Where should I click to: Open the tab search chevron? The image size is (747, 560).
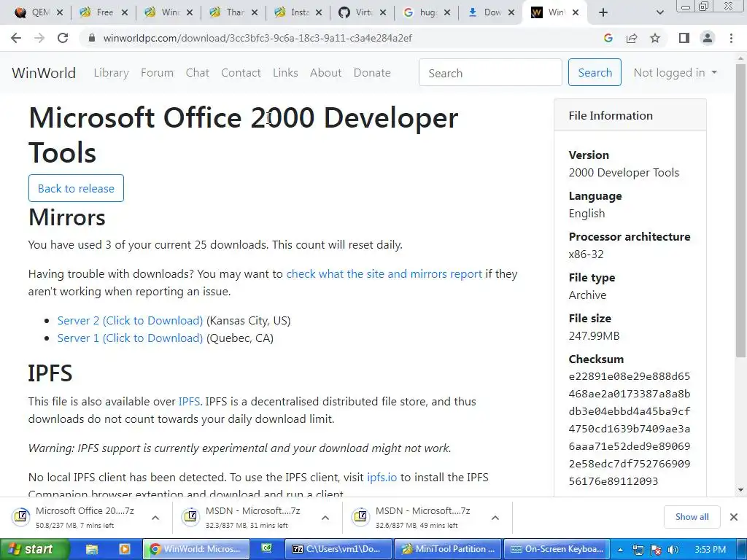coord(659,12)
